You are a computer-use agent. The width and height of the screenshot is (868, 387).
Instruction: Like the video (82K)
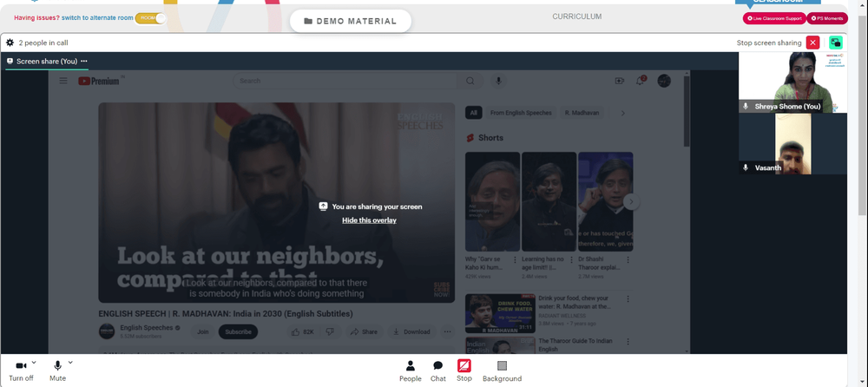[303, 331]
